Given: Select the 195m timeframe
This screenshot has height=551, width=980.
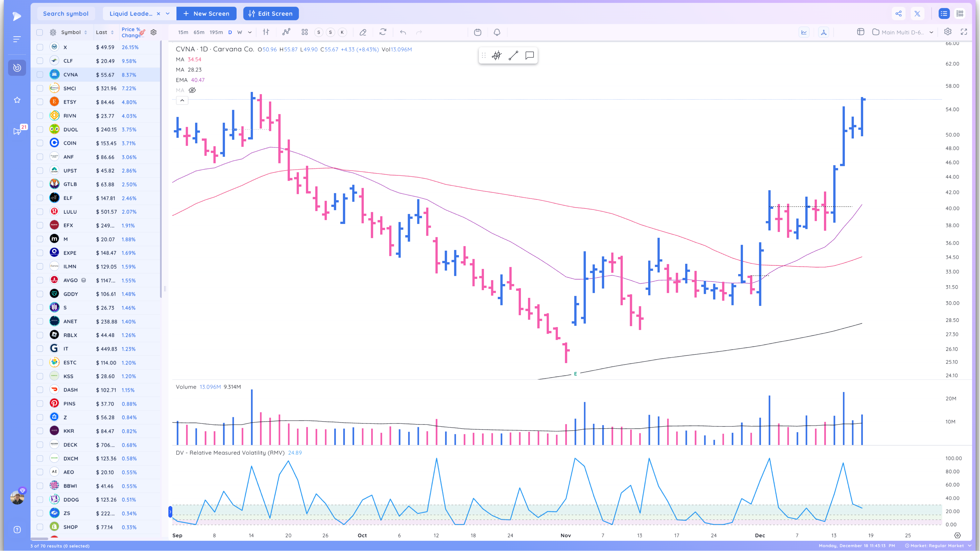Looking at the screenshot, I should 216,32.
